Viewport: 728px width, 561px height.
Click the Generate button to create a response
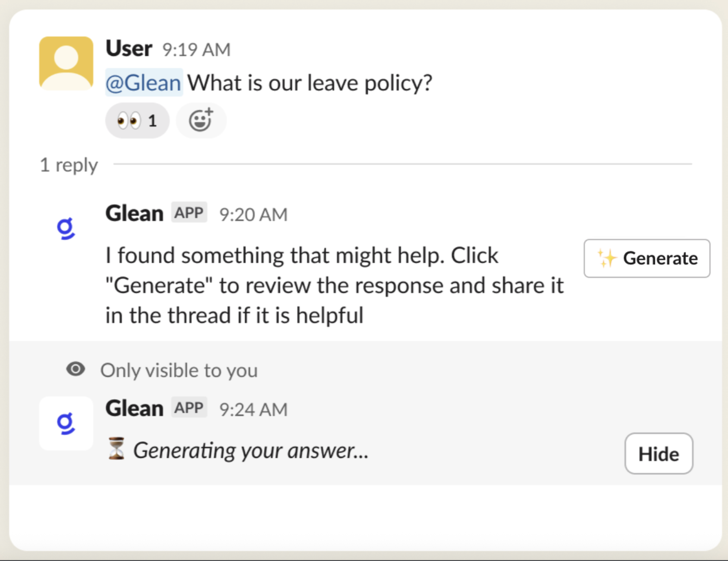click(x=647, y=258)
